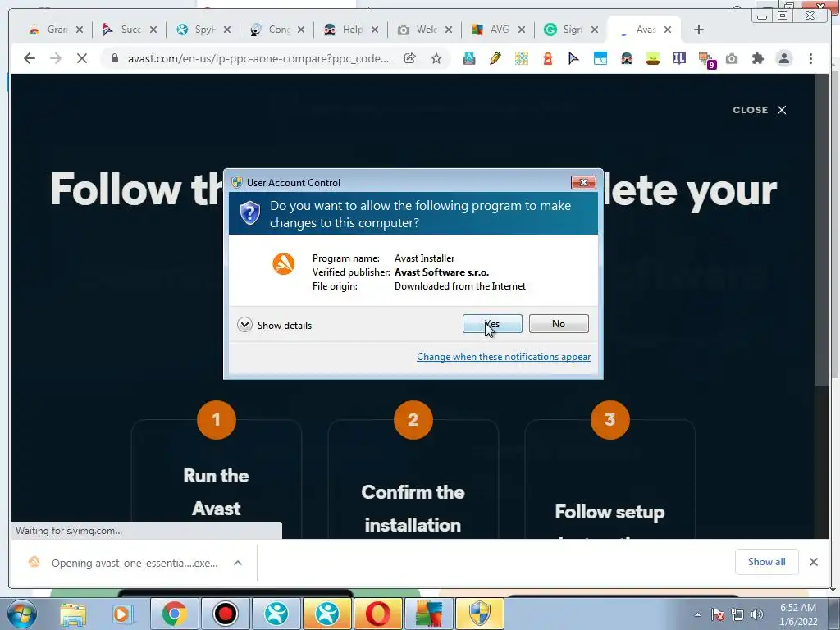The height and width of the screenshot is (630, 840).
Task: Click the red record button taskbar icon
Action: tap(226, 614)
